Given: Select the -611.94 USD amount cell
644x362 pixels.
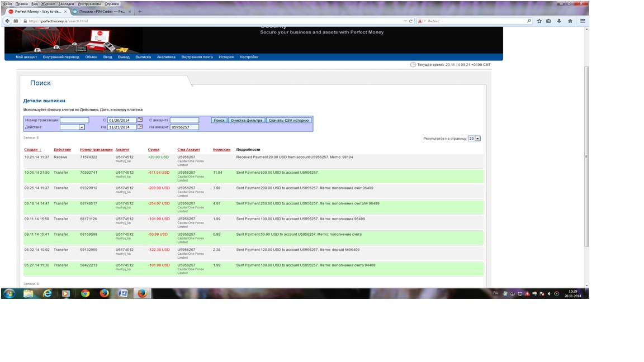Looking at the screenshot, I should point(159,173).
